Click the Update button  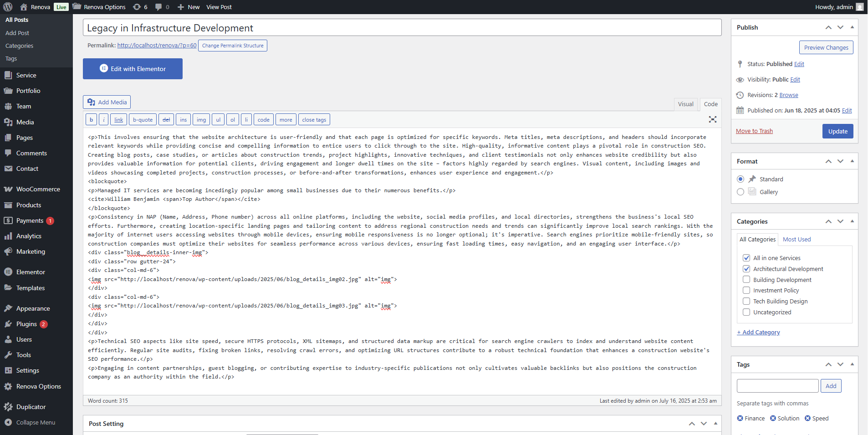pos(837,131)
